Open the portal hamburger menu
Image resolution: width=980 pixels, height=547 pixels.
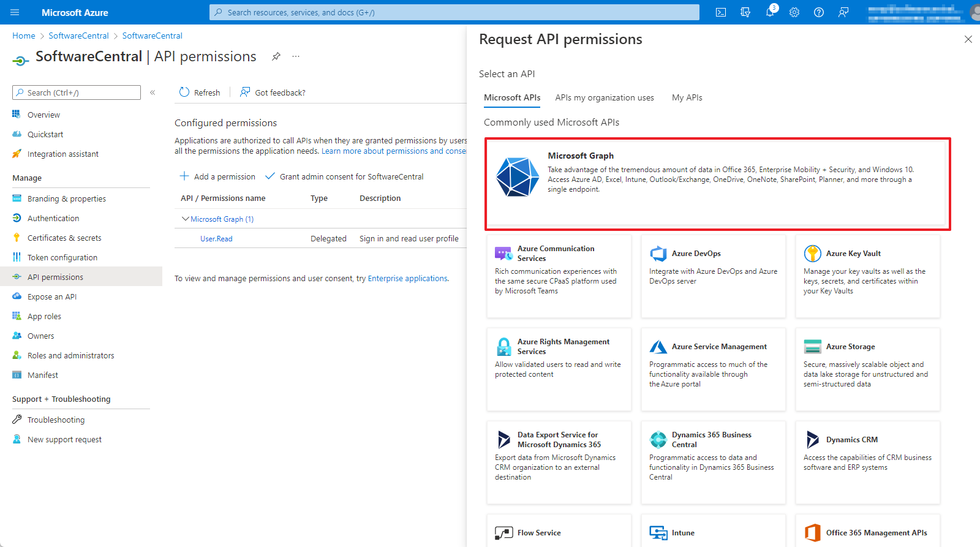tap(15, 12)
